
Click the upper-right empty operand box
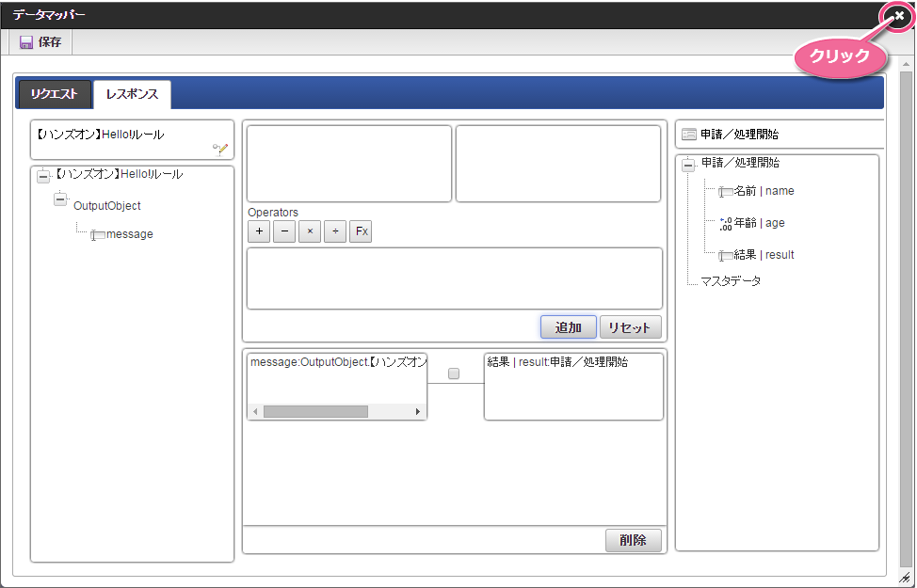(x=558, y=164)
